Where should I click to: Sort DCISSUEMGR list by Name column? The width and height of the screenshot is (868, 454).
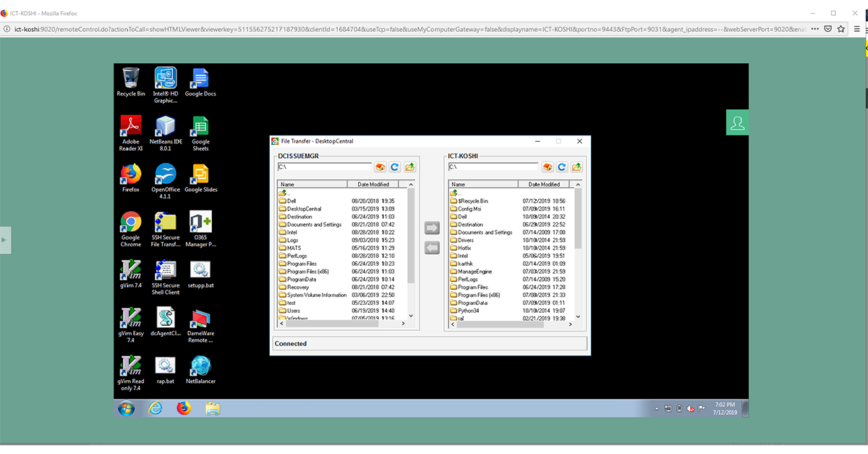click(x=312, y=185)
